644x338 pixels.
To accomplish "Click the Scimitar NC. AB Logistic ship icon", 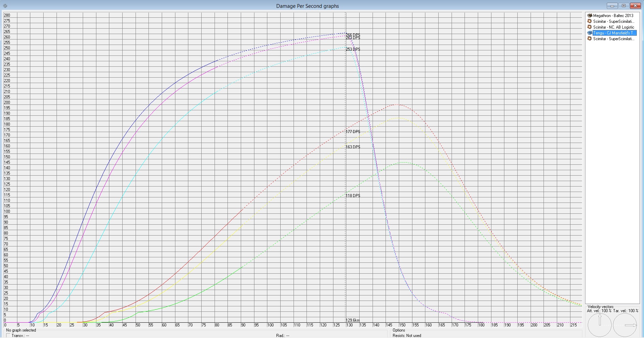I will pos(590,27).
